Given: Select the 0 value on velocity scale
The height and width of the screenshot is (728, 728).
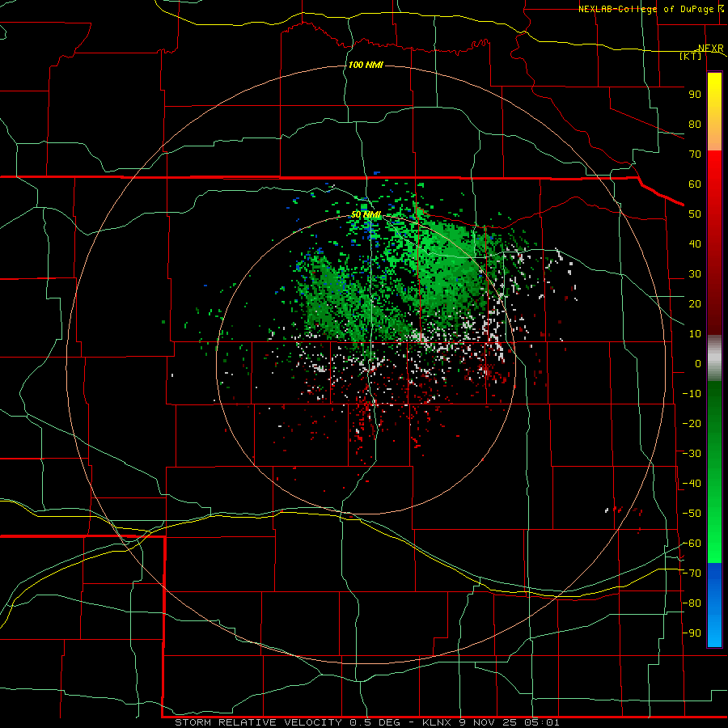Looking at the screenshot, I should 698,363.
